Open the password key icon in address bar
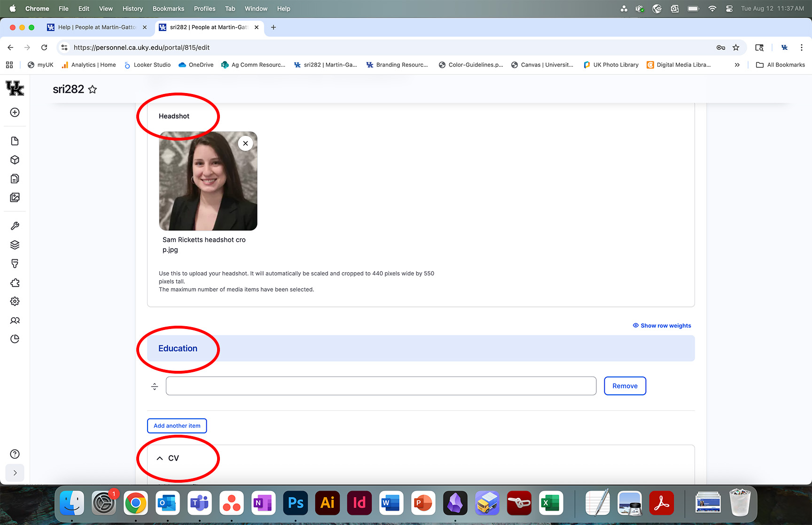812x525 pixels. point(721,47)
